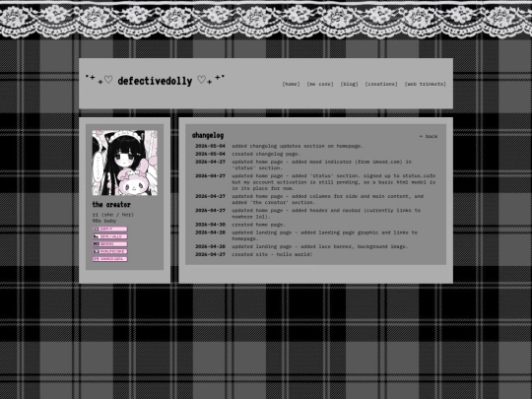Click the entry about added header and navbar
Image resolution: width=532 pixels, height=399 pixels.
(x=326, y=214)
